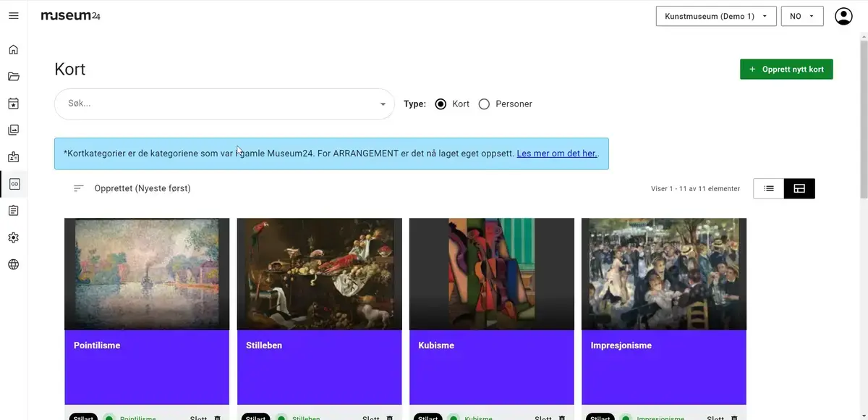Click the Kubisme card title
The width and height of the screenshot is (868, 420).
coord(436,345)
